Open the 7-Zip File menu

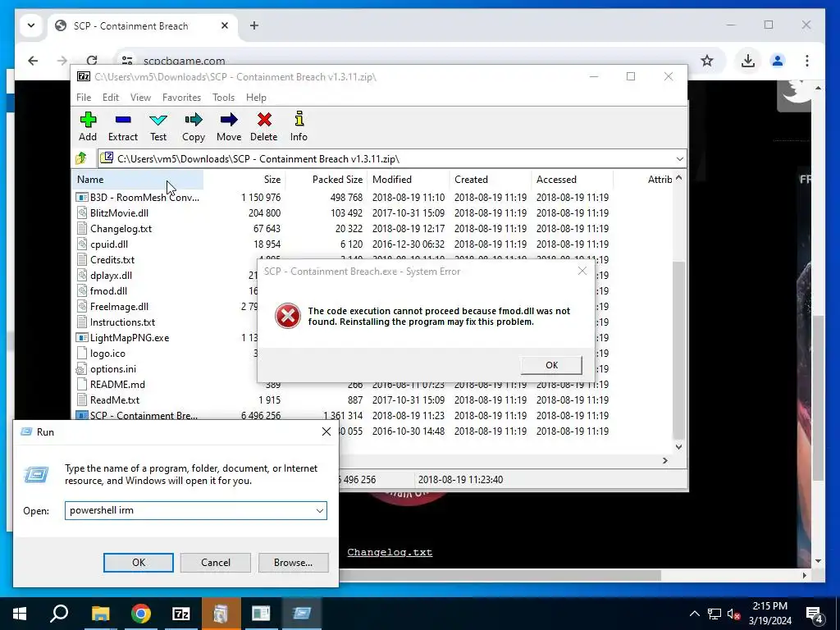[84, 98]
